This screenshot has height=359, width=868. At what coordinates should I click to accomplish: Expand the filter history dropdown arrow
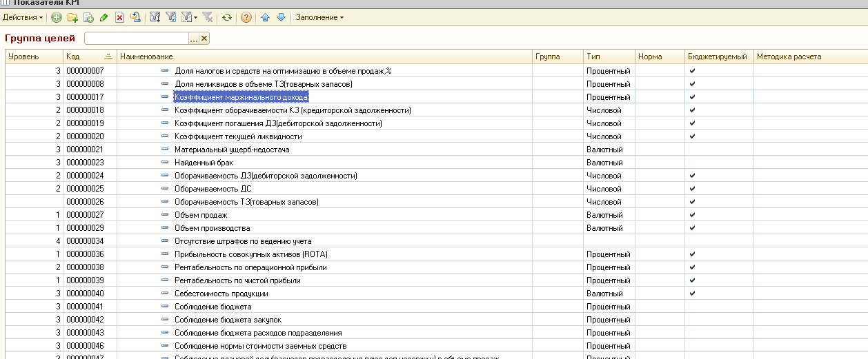pyautogui.click(x=195, y=17)
